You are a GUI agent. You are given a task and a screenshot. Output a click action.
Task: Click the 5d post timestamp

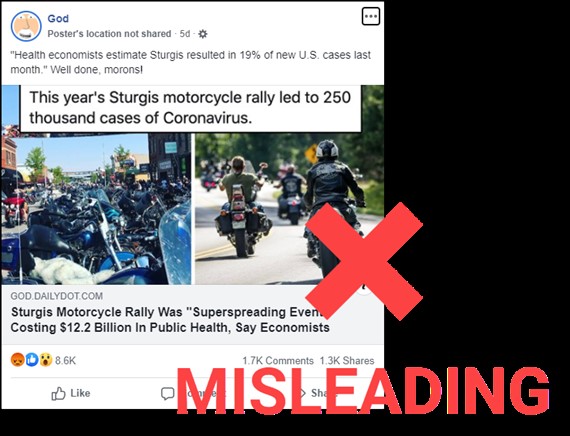[x=185, y=34]
